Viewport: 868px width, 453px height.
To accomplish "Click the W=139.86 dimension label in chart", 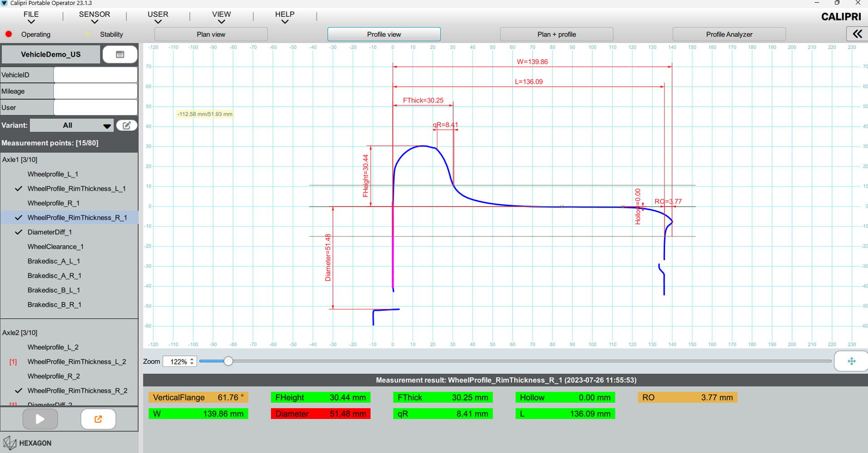I will coord(532,61).
